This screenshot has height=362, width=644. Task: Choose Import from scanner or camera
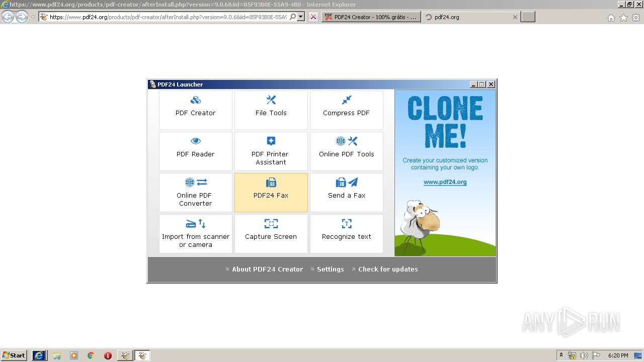[x=196, y=233]
